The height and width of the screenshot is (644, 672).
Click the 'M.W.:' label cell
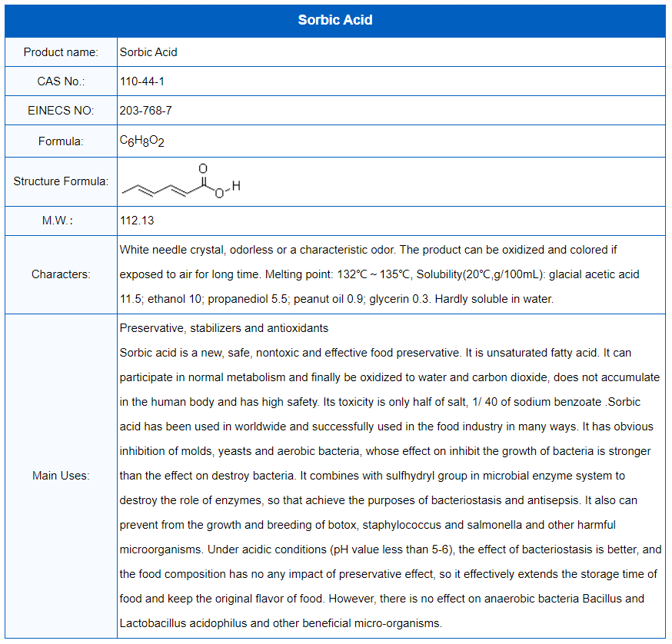(x=61, y=221)
